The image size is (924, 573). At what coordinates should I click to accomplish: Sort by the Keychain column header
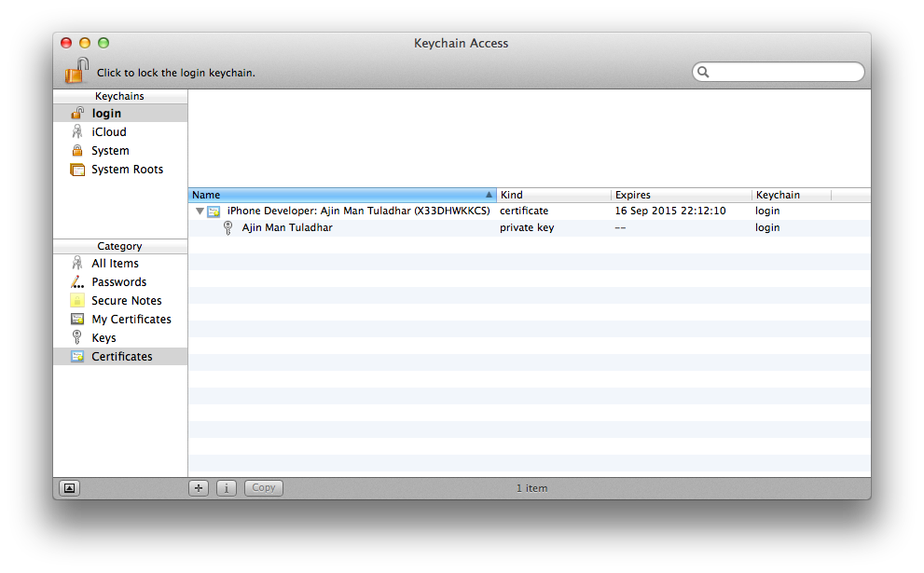792,195
